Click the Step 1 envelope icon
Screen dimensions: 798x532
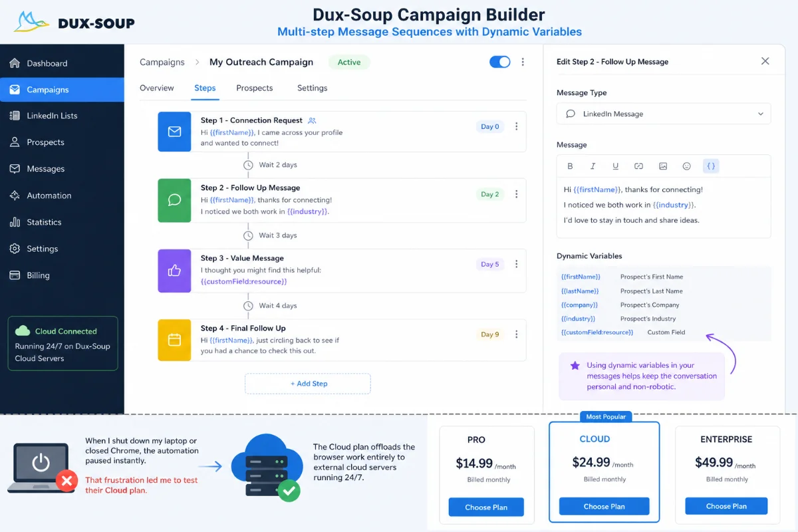[174, 132]
